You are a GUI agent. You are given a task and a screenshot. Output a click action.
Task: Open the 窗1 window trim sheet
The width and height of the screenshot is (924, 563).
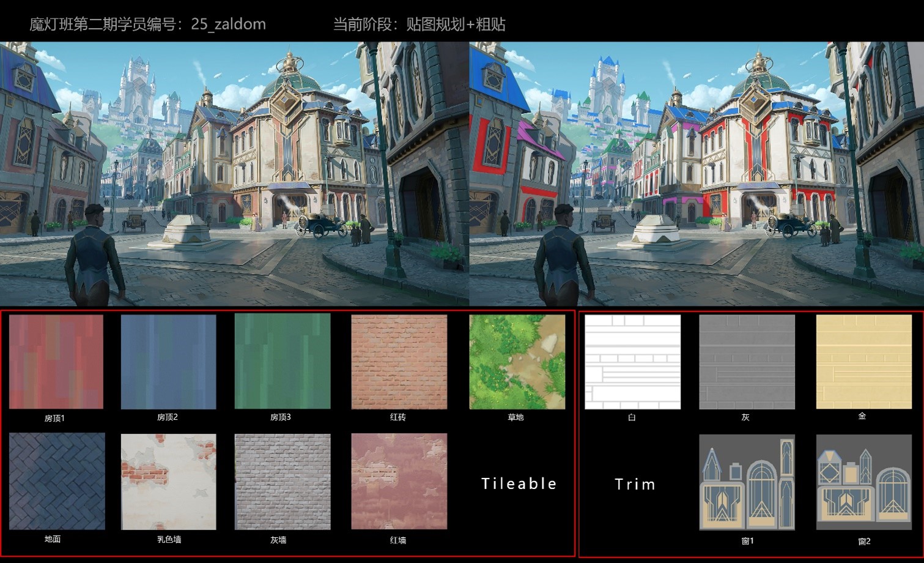747,482
